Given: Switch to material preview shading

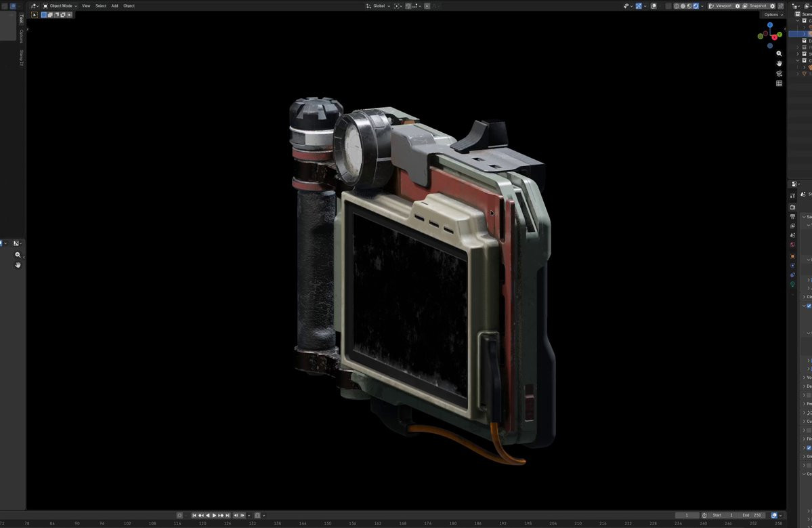Looking at the screenshot, I should [689, 5].
